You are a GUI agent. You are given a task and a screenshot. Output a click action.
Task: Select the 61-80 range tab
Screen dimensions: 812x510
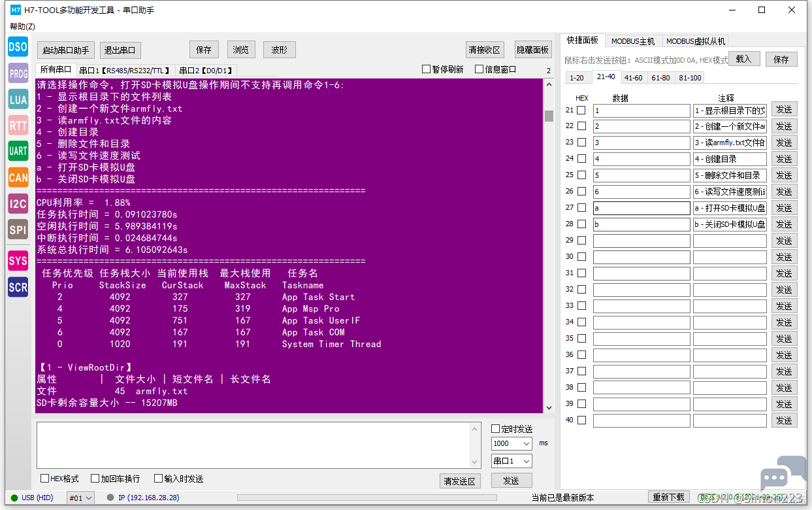660,77
